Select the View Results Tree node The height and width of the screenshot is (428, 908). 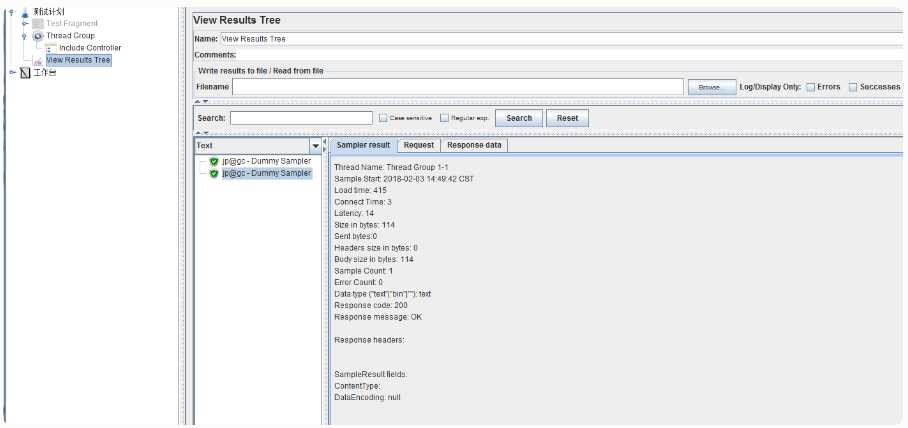78,60
